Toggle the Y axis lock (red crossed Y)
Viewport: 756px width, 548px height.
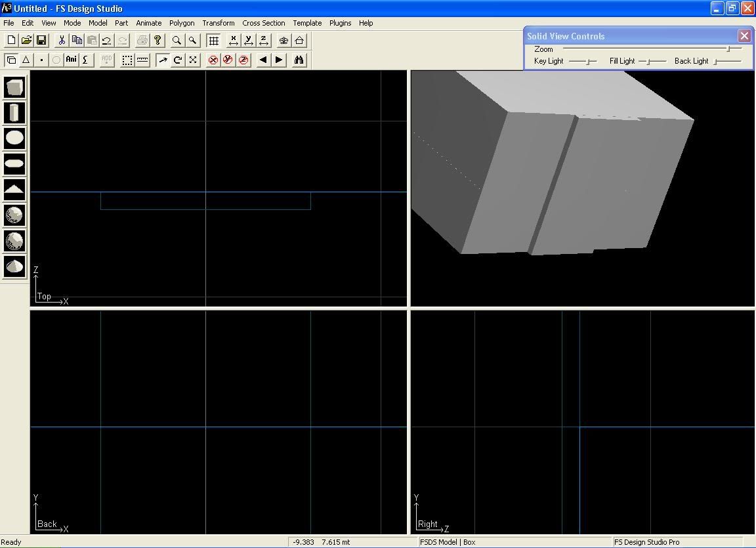click(x=228, y=60)
